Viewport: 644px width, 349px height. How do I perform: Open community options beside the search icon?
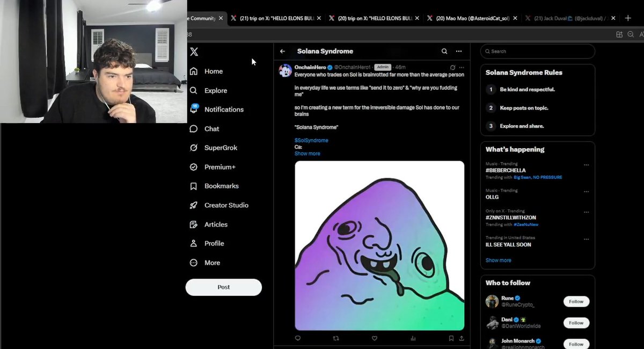(x=459, y=52)
